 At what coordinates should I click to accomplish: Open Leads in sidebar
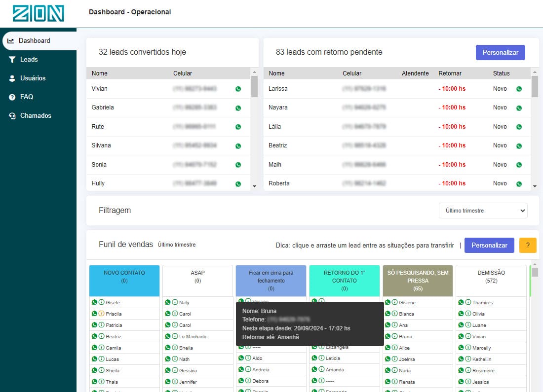coord(29,60)
